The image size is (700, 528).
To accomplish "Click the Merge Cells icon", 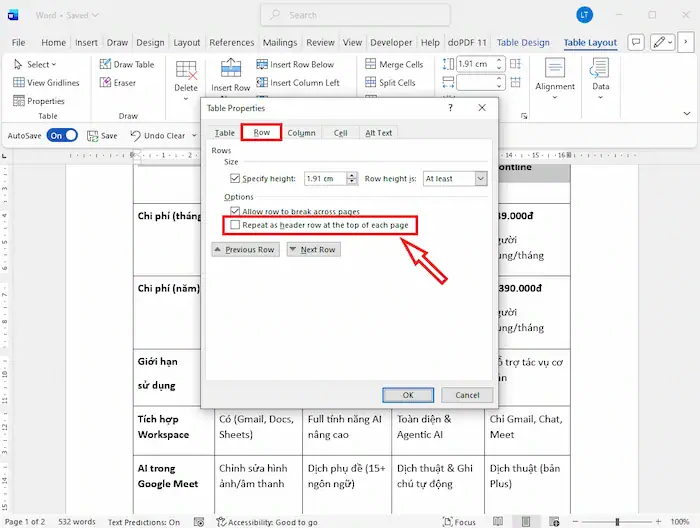I will [x=369, y=65].
